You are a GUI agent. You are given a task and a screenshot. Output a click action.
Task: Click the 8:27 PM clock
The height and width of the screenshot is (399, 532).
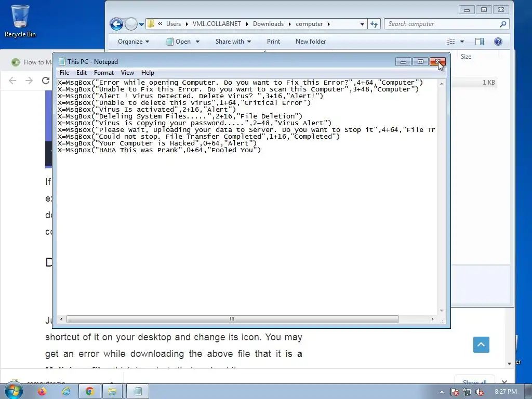tap(506, 392)
